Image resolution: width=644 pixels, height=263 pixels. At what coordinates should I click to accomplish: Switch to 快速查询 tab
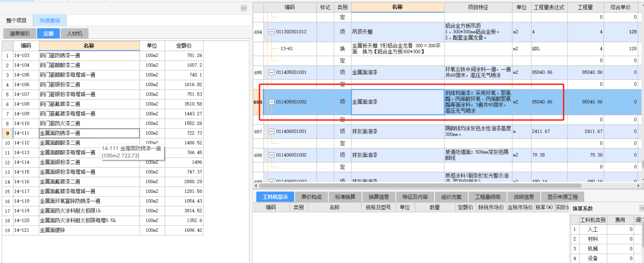[x=50, y=21]
